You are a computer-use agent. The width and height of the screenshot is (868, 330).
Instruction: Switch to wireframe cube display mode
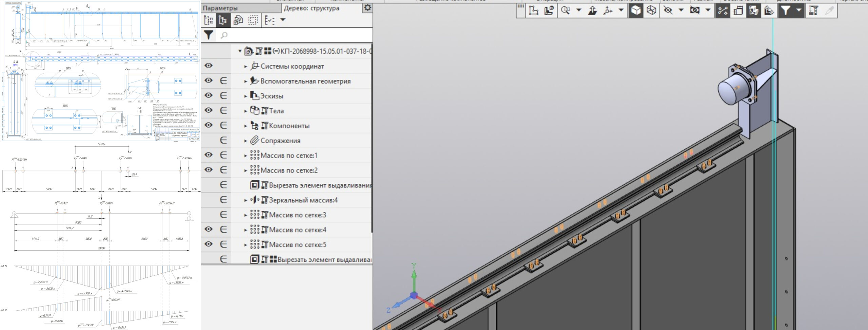(x=651, y=11)
